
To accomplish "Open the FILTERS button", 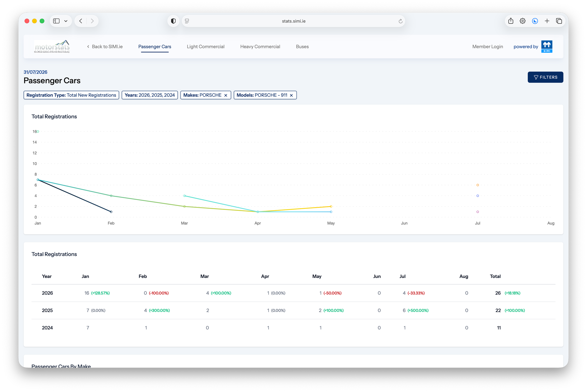I will click(x=545, y=77).
